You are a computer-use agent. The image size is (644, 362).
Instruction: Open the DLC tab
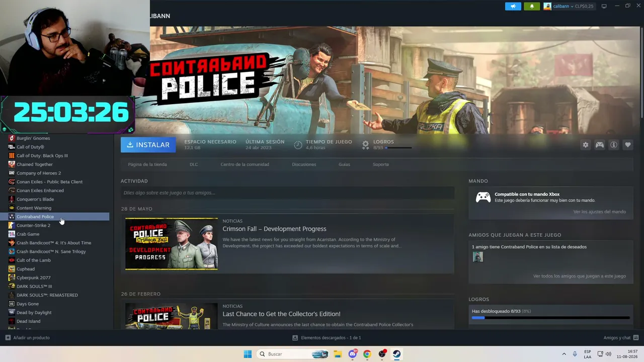194,164
